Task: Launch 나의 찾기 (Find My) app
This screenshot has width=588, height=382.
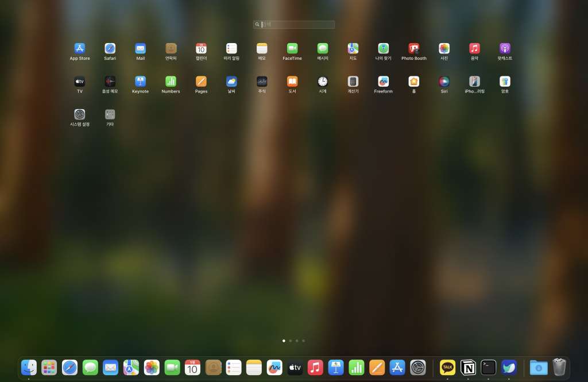Action: pyautogui.click(x=383, y=49)
